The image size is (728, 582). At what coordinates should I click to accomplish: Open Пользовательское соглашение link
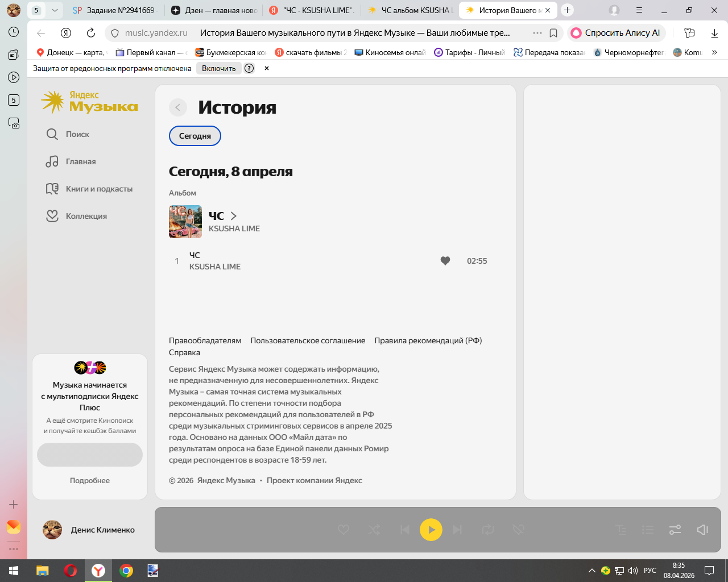point(308,340)
